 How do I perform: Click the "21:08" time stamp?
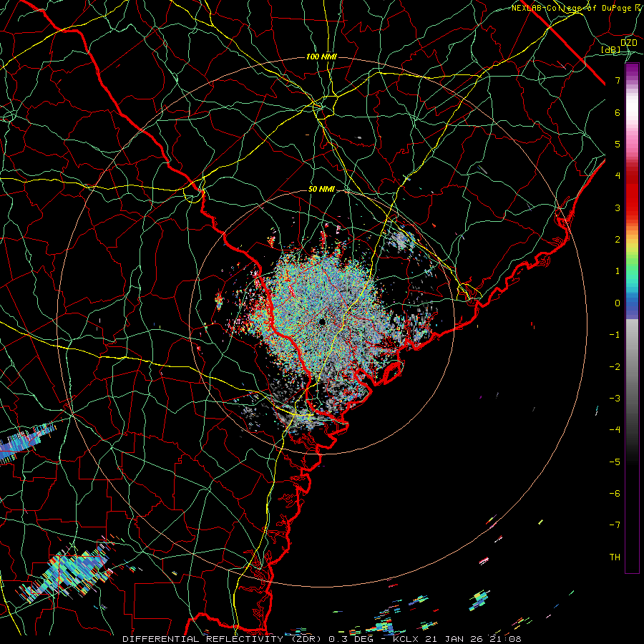(x=504, y=639)
